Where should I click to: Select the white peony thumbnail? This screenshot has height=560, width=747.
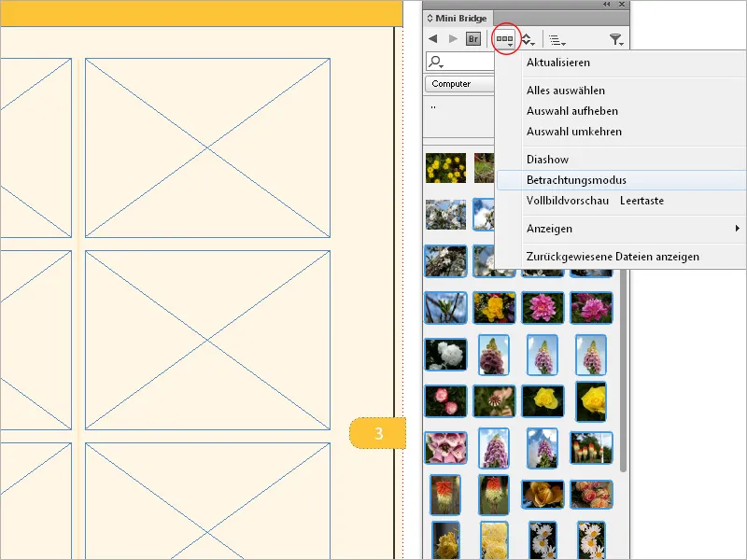pos(446,355)
